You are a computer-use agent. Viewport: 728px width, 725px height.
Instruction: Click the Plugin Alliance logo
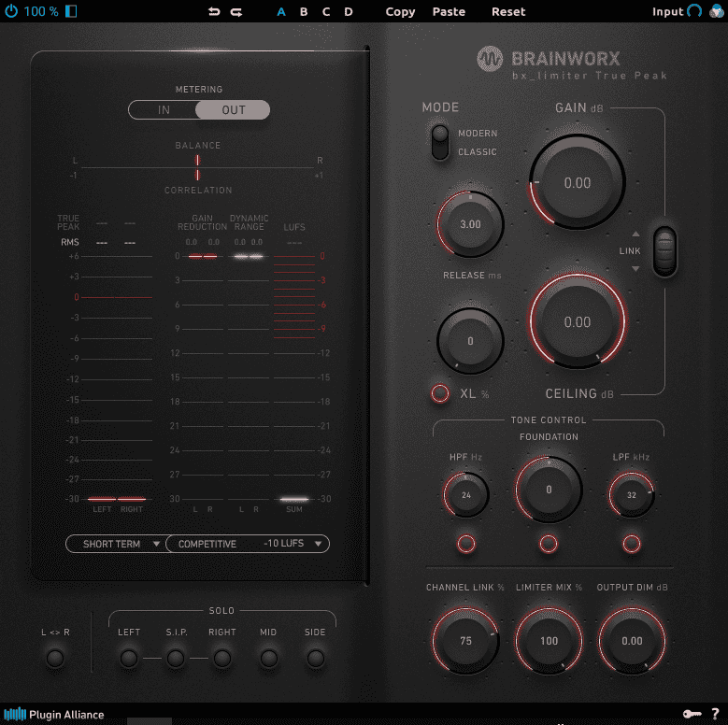click(54, 714)
